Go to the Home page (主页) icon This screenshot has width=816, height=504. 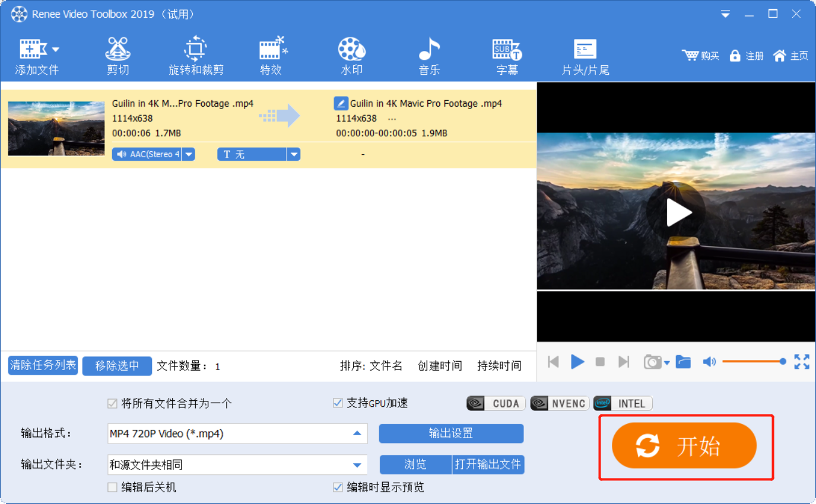pos(790,56)
